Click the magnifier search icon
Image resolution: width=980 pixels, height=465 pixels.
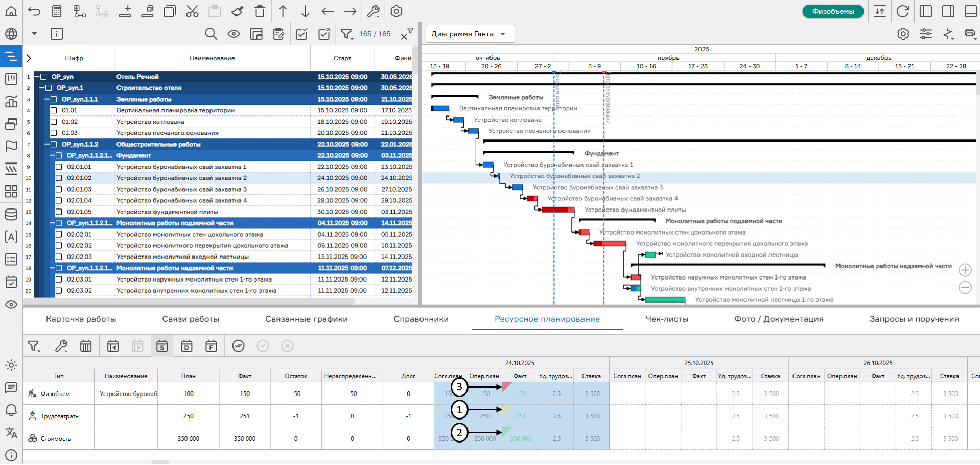pyautogui.click(x=211, y=34)
